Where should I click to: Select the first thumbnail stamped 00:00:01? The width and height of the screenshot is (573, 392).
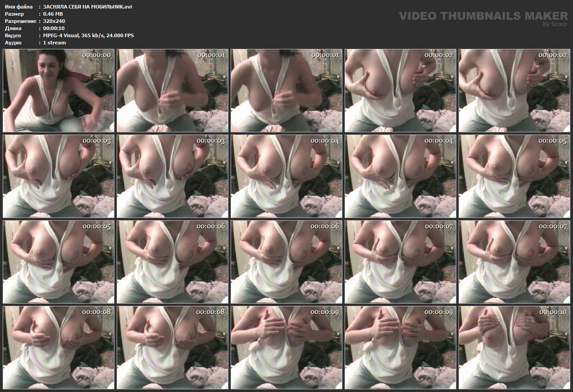[173, 91]
